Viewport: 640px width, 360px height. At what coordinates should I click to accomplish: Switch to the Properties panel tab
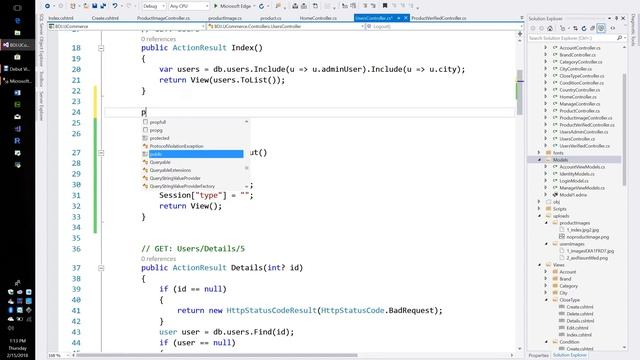(x=538, y=356)
